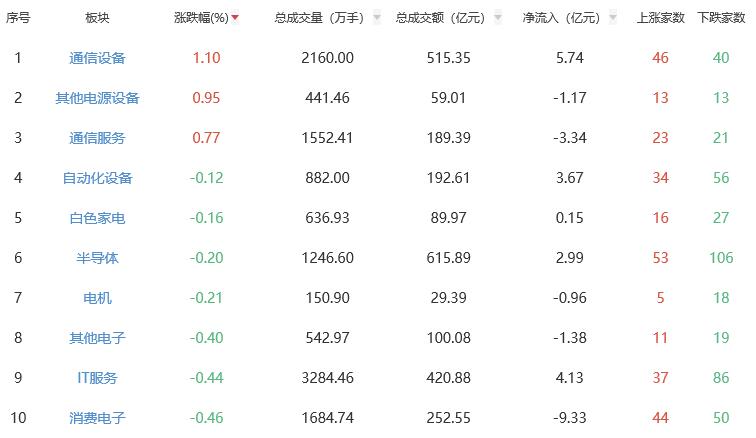Open the 自动化设备 sector link
The height and width of the screenshot is (438, 756).
(x=97, y=178)
